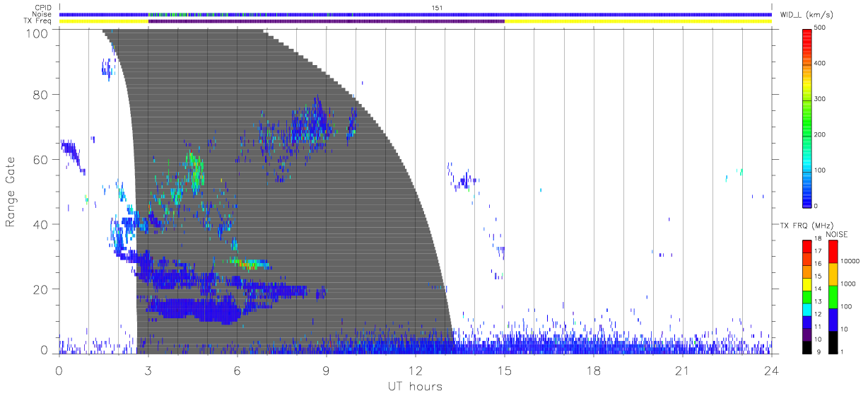Click the blue Noise strip above the plot
Screen dimensions: 868x401
click(x=415, y=14)
